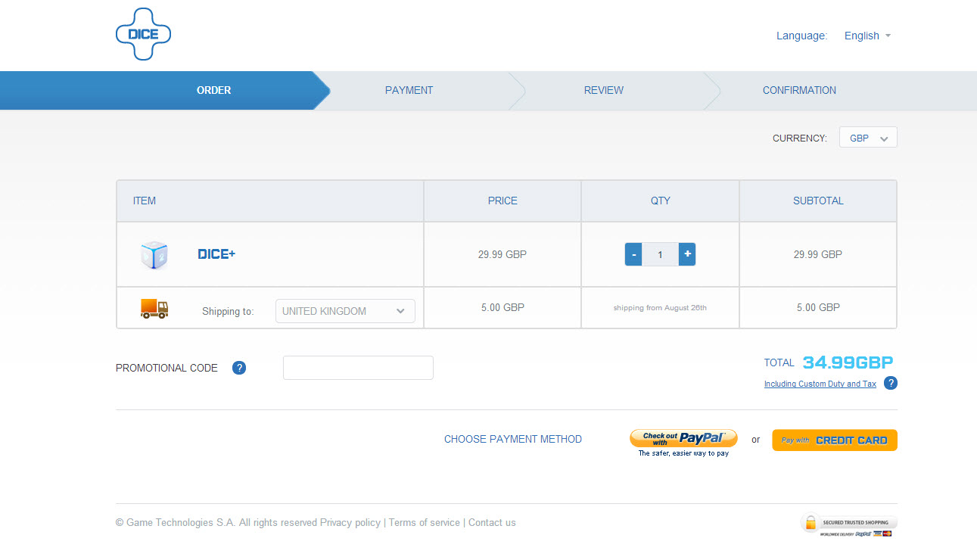
Task: Click the DICE+ product cube thumbnail
Action: (x=154, y=255)
